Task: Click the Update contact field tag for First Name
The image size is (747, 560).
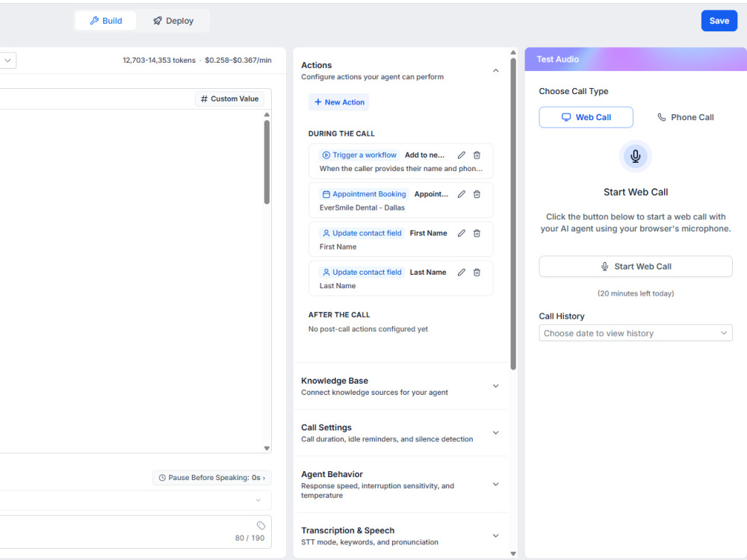Action: tap(362, 233)
